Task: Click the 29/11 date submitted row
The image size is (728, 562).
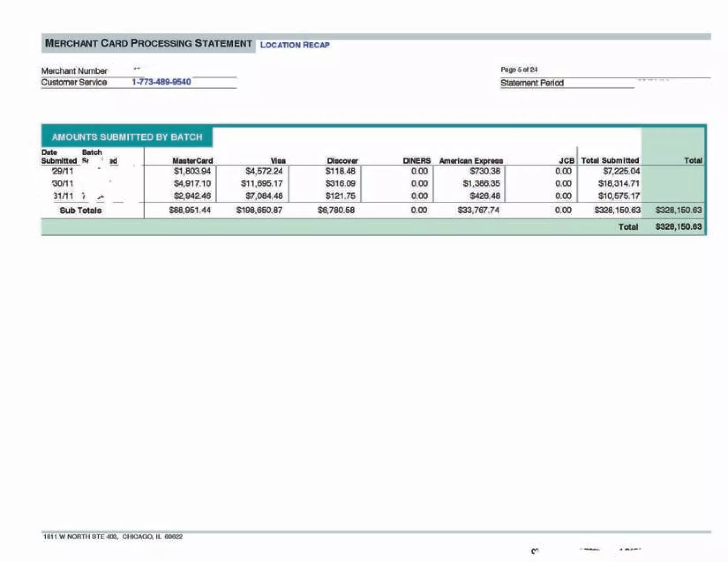Action: click(63, 171)
